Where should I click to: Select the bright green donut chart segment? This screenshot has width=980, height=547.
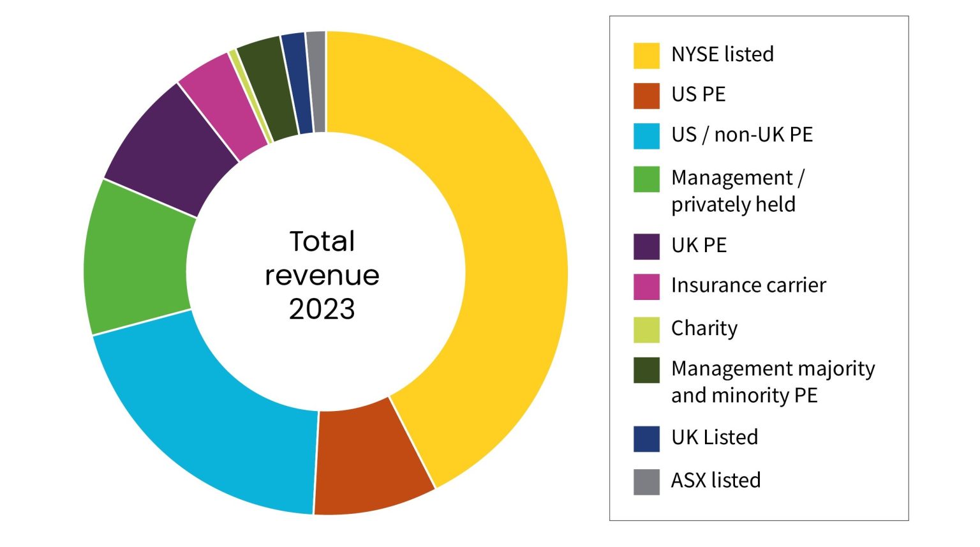[137, 262]
